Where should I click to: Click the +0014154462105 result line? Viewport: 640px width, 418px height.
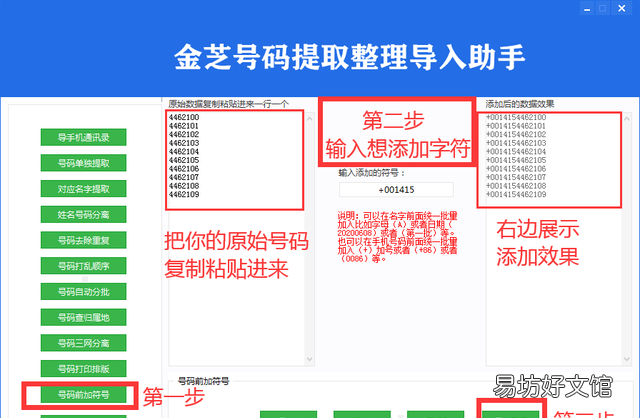tap(516, 160)
